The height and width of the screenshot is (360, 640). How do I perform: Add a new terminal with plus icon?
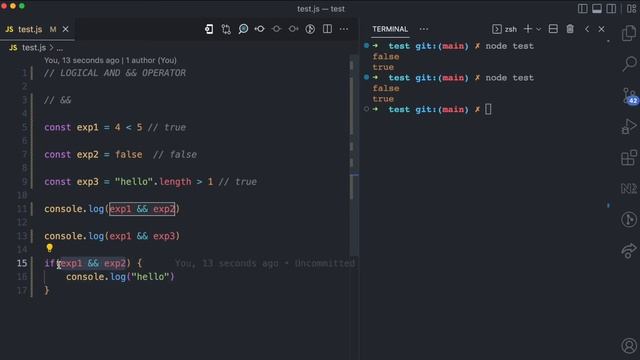(x=528, y=29)
